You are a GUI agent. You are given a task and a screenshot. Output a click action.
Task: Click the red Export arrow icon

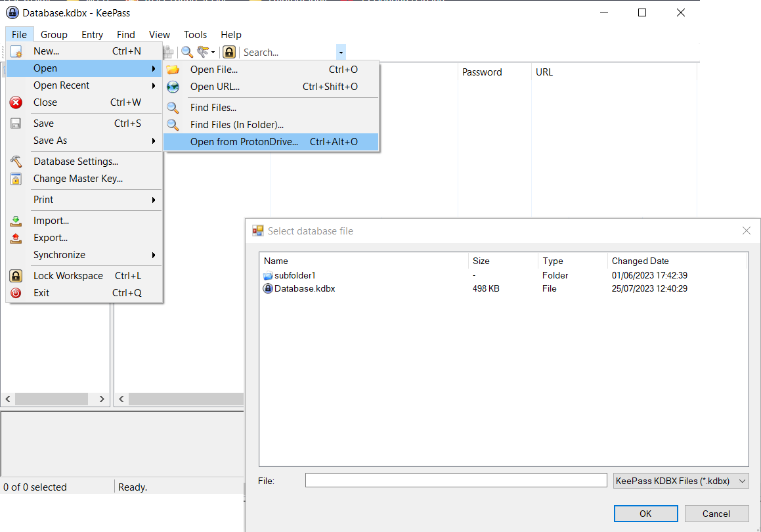click(x=16, y=238)
